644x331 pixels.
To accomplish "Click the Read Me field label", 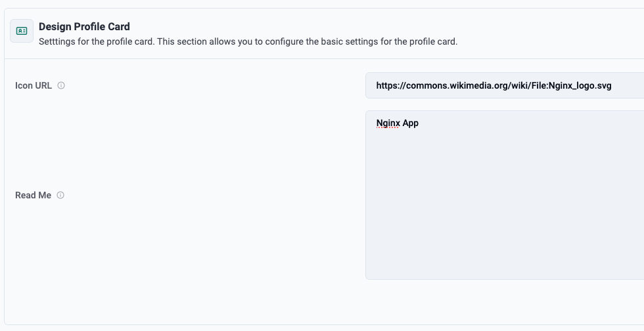I will pos(33,195).
